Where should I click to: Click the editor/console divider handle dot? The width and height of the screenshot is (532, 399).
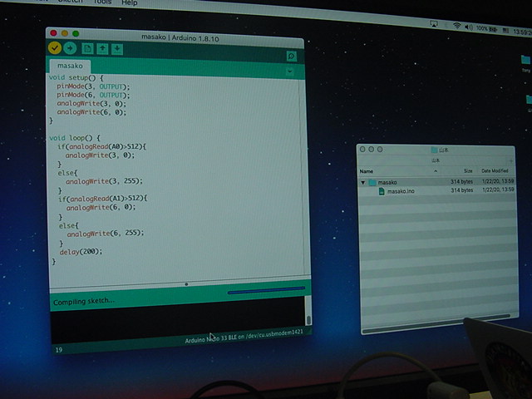(186, 284)
